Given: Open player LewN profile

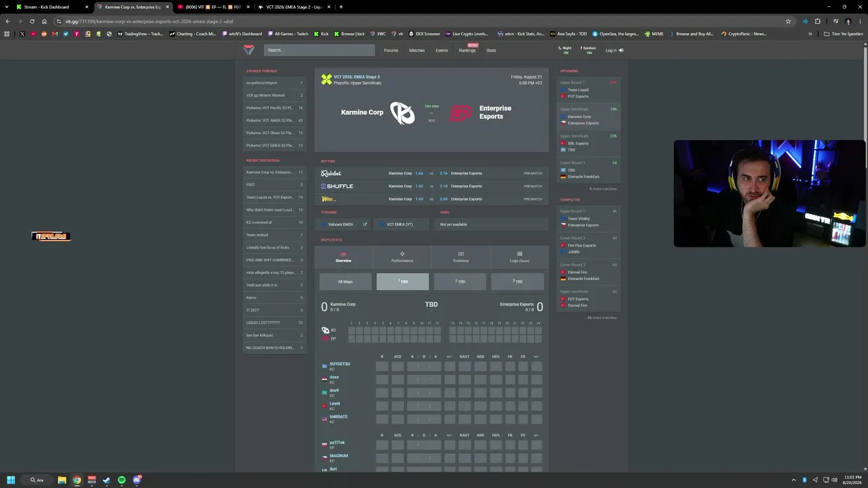Looking at the screenshot, I should coord(335,403).
